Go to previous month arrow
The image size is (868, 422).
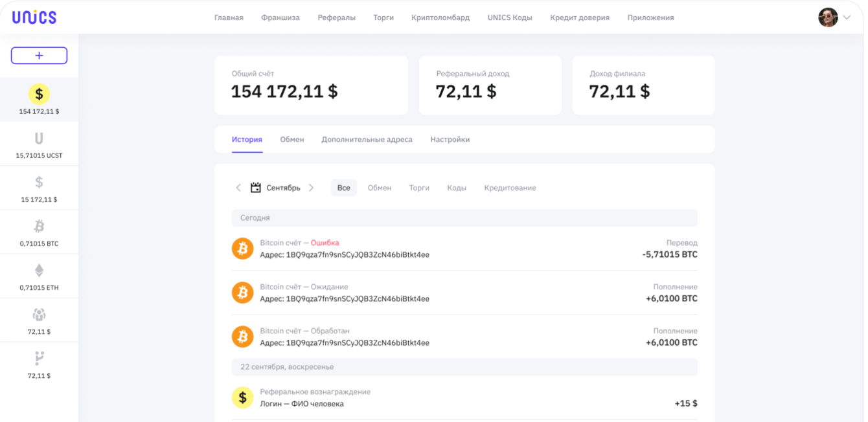click(x=238, y=188)
